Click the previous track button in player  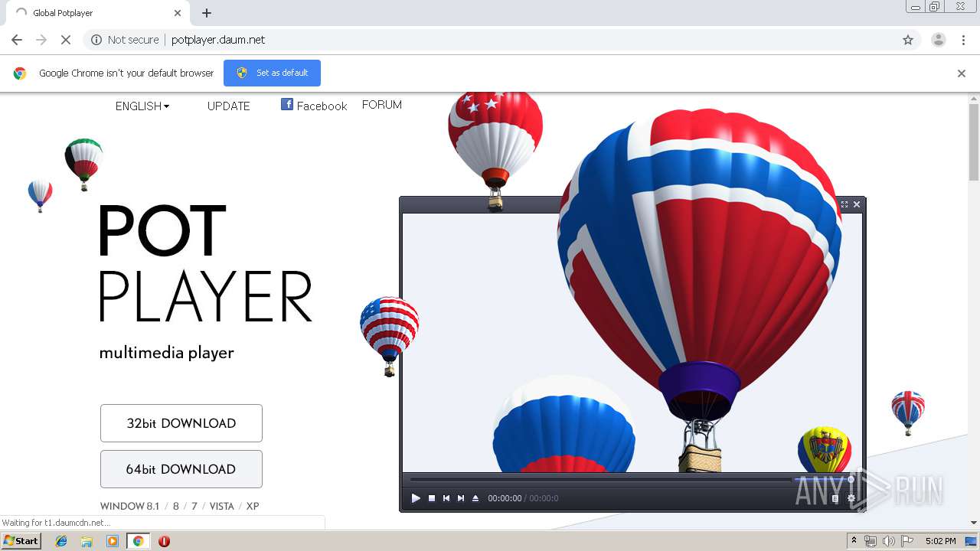[446, 498]
